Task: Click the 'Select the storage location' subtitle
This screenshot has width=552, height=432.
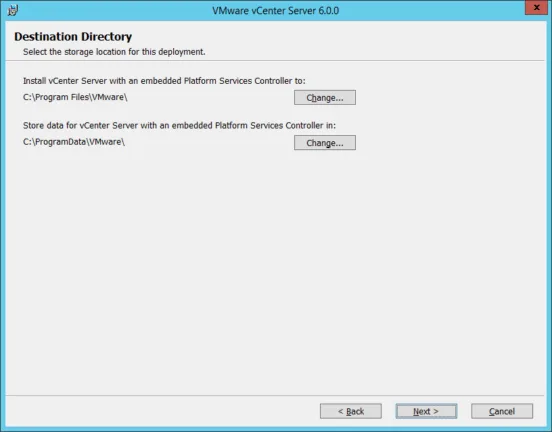Action: (114, 52)
